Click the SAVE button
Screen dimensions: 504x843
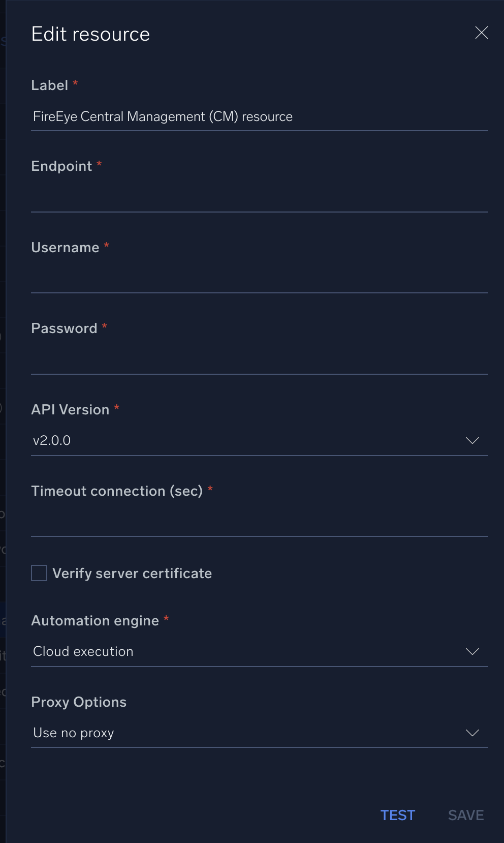465,815
